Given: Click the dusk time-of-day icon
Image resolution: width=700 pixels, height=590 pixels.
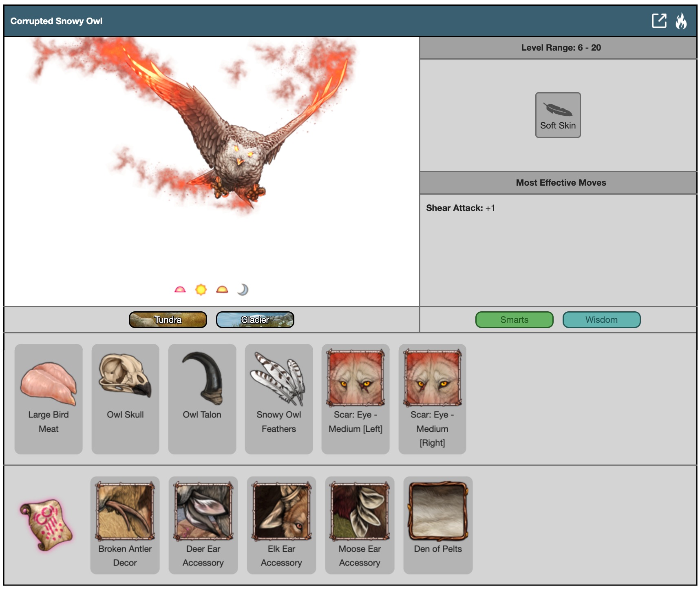Looking at the screenshot, I should (222, 290).
